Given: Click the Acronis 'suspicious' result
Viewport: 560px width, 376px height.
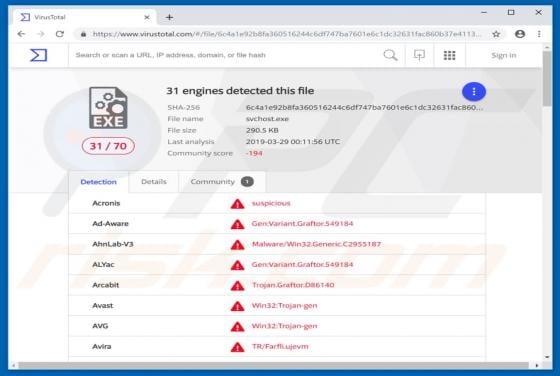Looking at the screenshot, I should (x=271, y=203).
